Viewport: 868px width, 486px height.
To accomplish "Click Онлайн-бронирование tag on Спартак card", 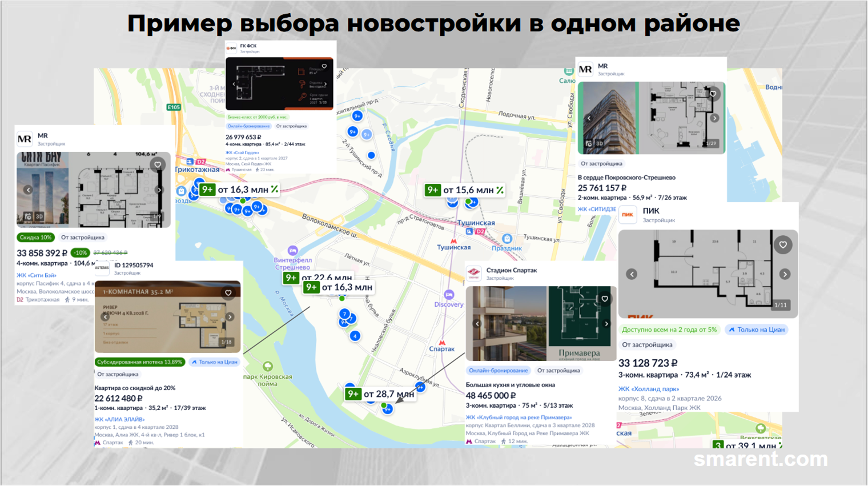I will click(498, 371).
